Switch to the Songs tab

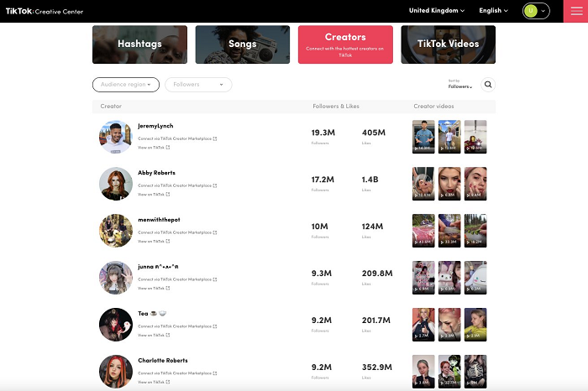[243, 44]
